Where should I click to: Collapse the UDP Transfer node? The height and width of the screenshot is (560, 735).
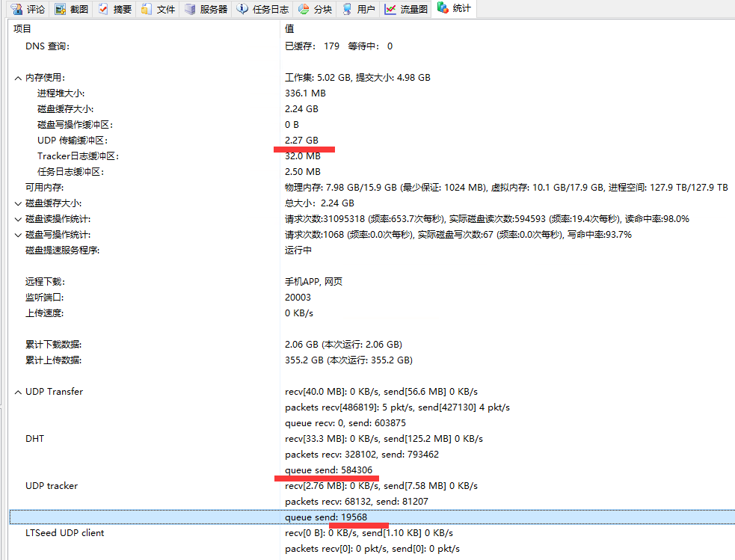point(18,393)
